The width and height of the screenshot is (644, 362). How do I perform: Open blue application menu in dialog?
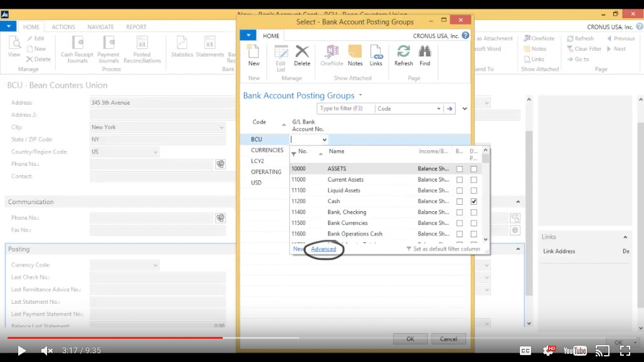(248, 35)
